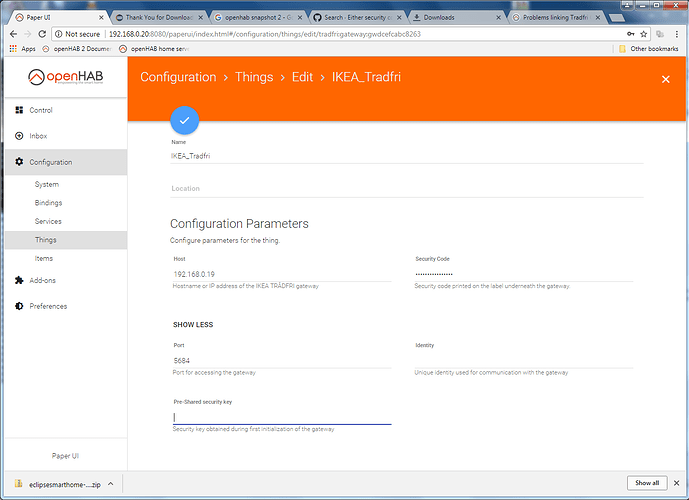Screen dimensions: 689x500
Task: Click the Preferences icon in sidebar
Action: (19, 306)
